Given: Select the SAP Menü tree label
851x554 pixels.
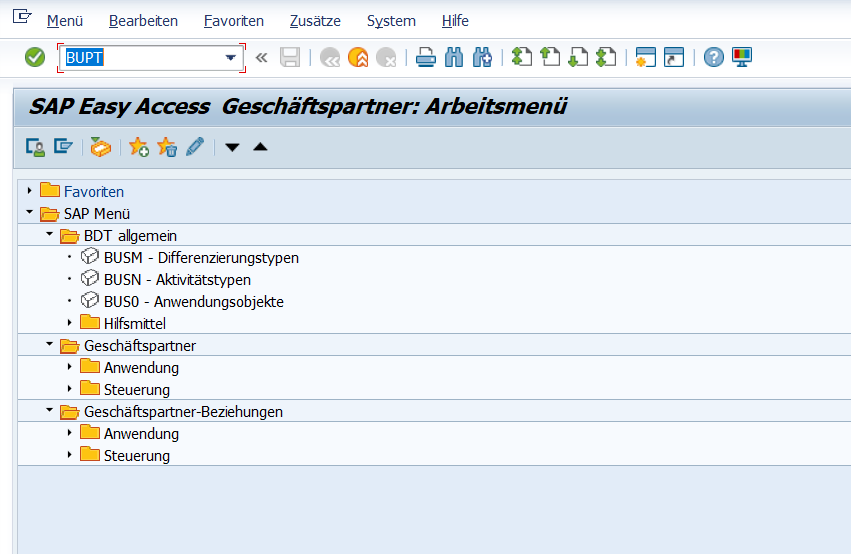Looking at the screenshot, I should (97, 214).
